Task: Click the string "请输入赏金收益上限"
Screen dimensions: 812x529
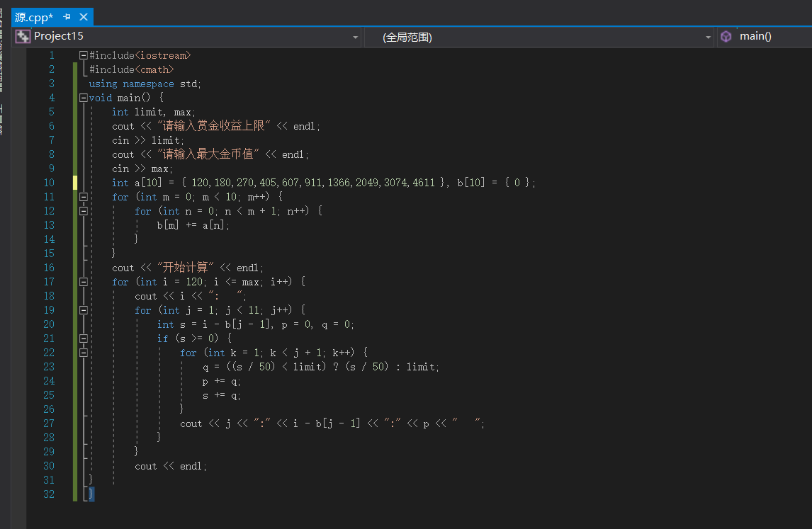Action: tap(213, 126)
